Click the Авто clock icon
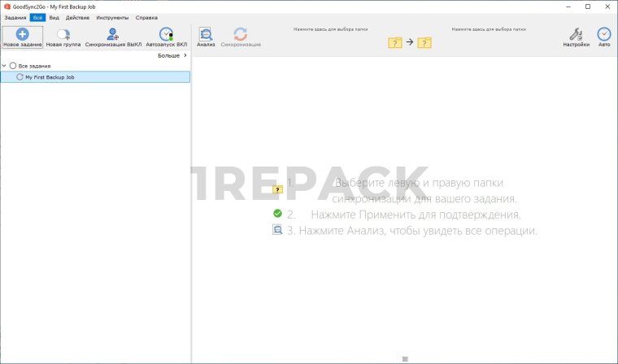Image resolution: width=618 pixels, height=364 pixels. click(x=604, y=34)
